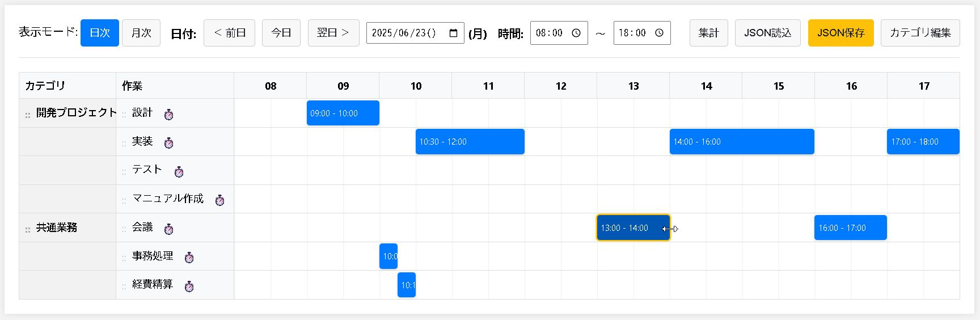Go to the previous day with 前日
The height and width of the screenshot is (320, 980).
pyautogui.click(x=229, y=33)
